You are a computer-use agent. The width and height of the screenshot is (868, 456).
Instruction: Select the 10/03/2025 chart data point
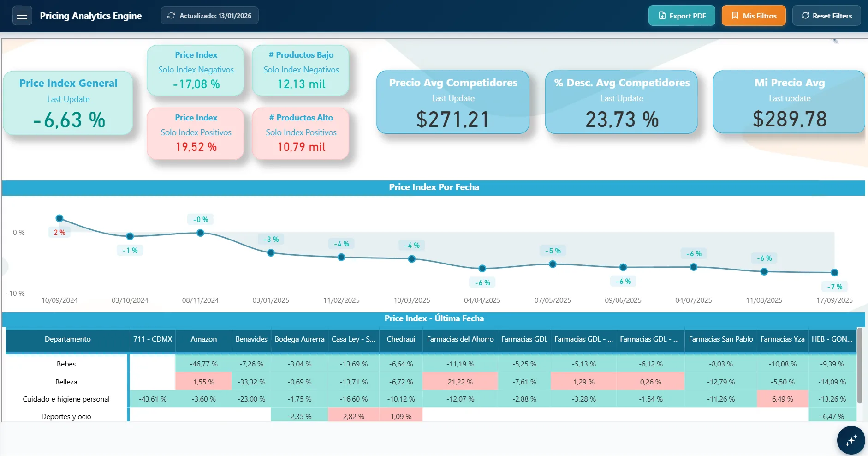[412, 259]
